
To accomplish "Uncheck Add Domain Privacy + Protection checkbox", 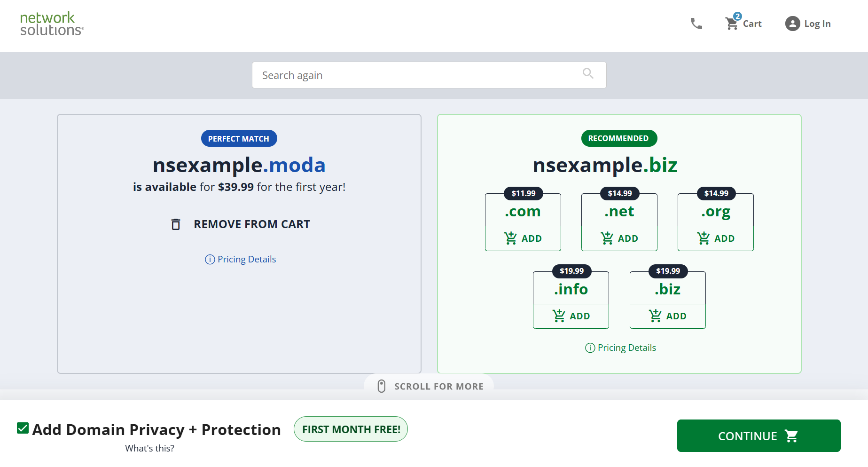I will 23,428.
